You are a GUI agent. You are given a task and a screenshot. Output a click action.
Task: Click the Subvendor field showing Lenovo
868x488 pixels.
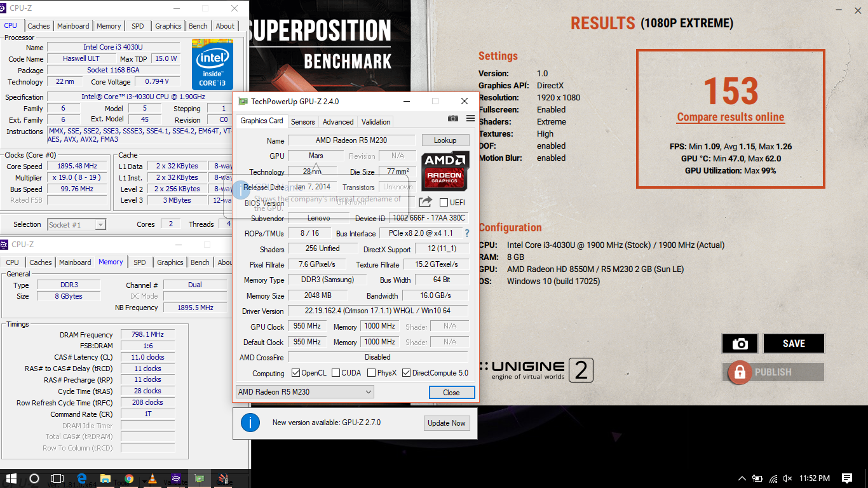(x=318, y=218)
